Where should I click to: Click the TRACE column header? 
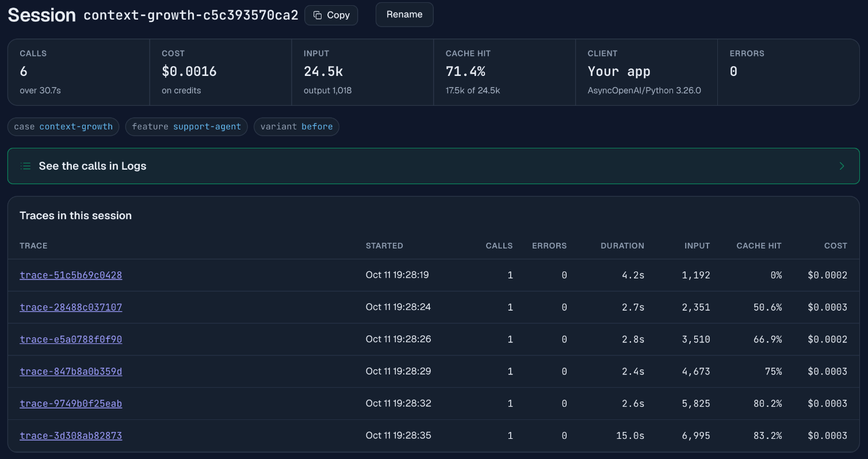pos(33,246)
